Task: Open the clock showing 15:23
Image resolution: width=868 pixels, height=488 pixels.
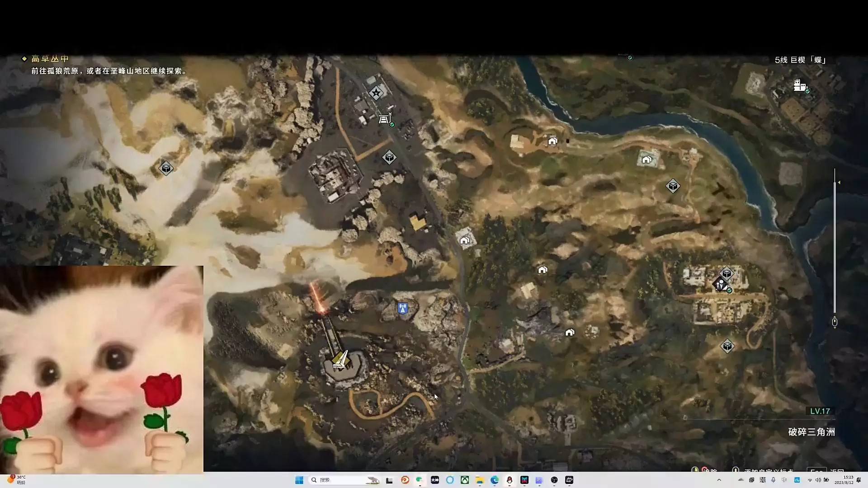Action: [x=844, y=480]
